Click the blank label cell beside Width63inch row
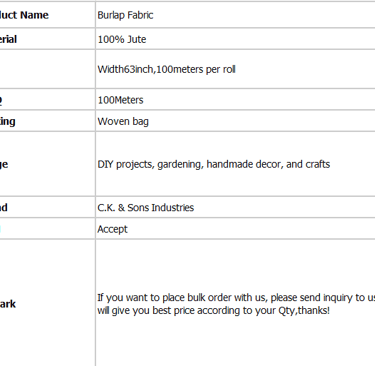375x366 pixels. click(47, 69)
